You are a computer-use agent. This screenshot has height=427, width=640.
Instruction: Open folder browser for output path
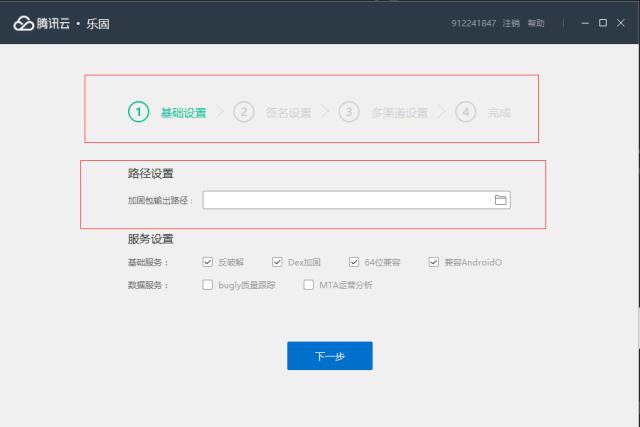pyautogui.click(x=500, y=200)
